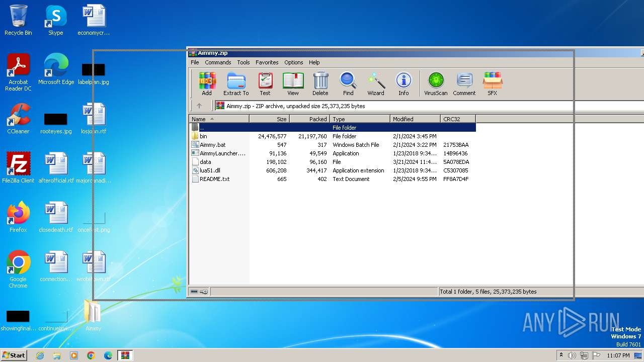Open File Explorer from taskbar
Screen dimensions: 644x362
(57, 355)
